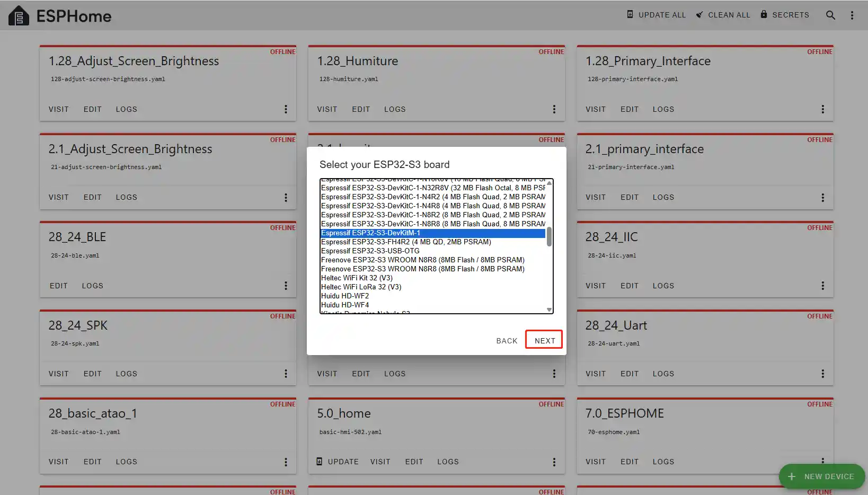
Task: Open three-dot menu on 28_24_BLE card
Action: click(x=286, y=286)
